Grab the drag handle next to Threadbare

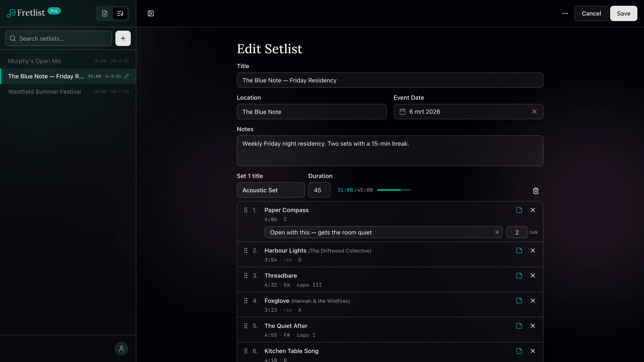246,276
